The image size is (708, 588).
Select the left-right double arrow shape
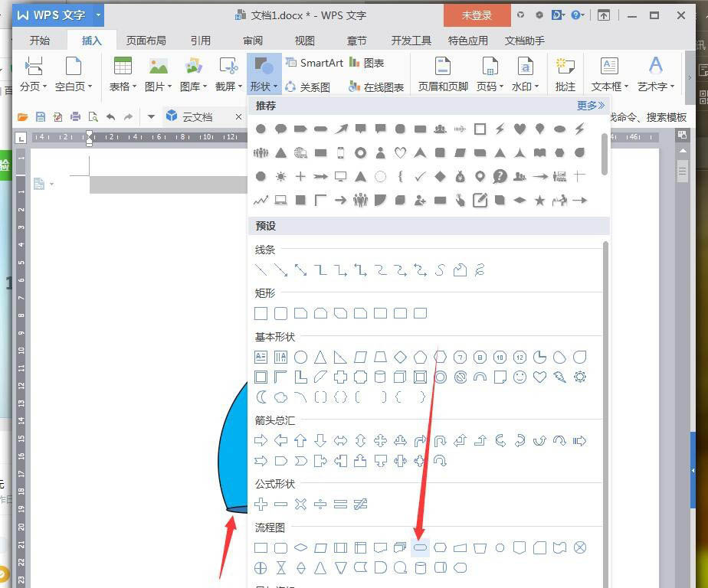pos(340,440)
